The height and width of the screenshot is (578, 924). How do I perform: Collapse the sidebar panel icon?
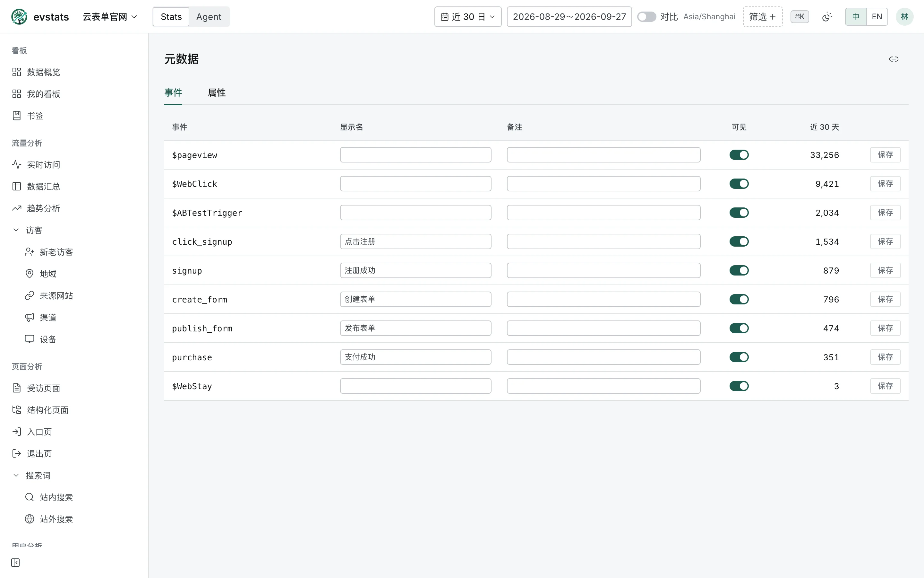click(15, 562)
